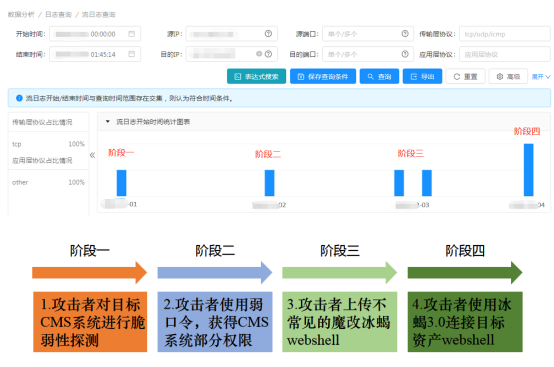The image size is (554, 367).
Task: Click help icon in 目的IP field
Action: [x=268, y=54]
